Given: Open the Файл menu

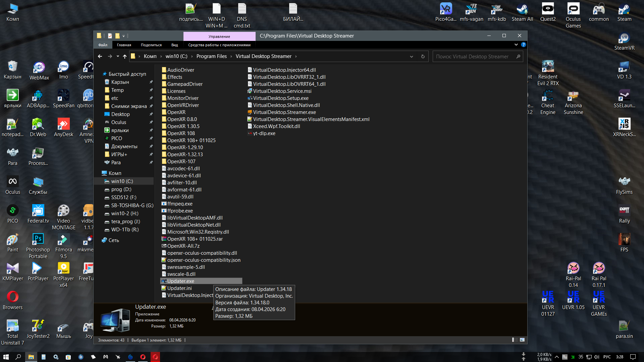Looking at the screenshot, I should pos(103,45).
